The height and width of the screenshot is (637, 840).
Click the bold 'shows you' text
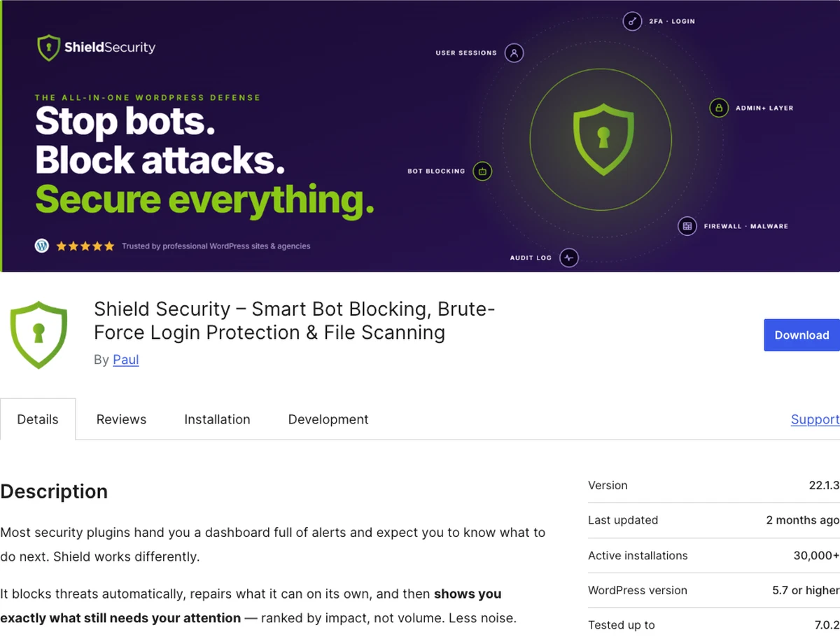(468, 594)
